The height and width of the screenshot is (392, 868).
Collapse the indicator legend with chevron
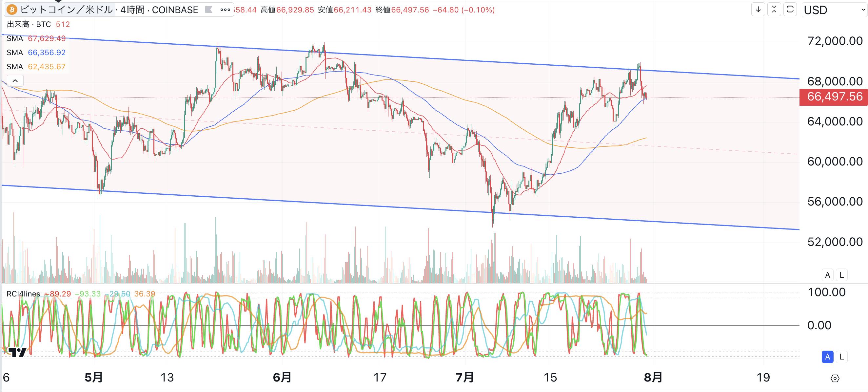tap(15, 81)
